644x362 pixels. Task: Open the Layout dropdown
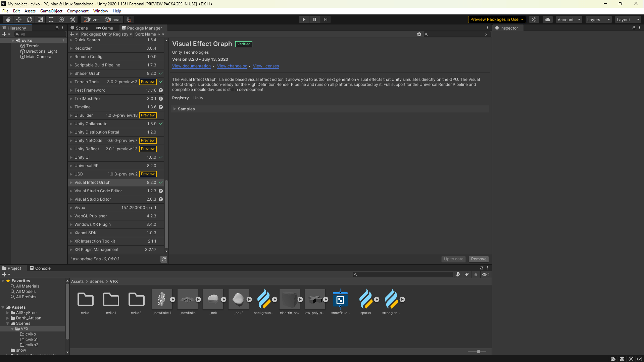click(x=628, y=19)
